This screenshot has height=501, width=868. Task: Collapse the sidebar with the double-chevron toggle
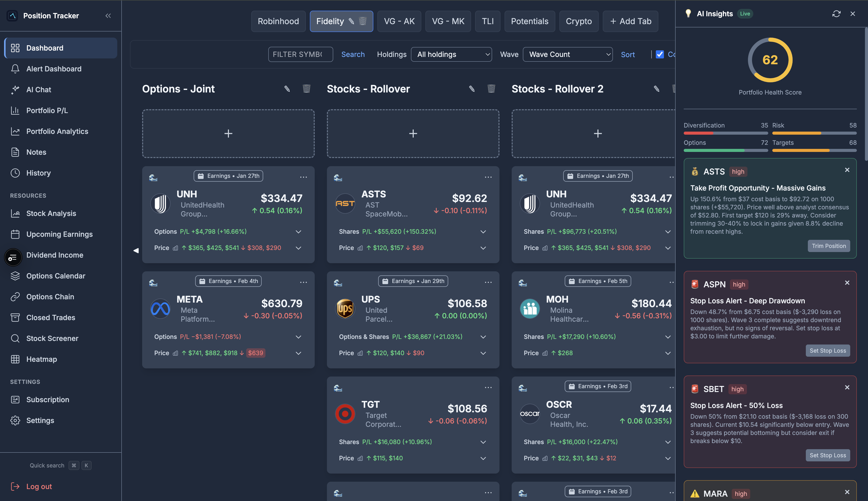108,15
